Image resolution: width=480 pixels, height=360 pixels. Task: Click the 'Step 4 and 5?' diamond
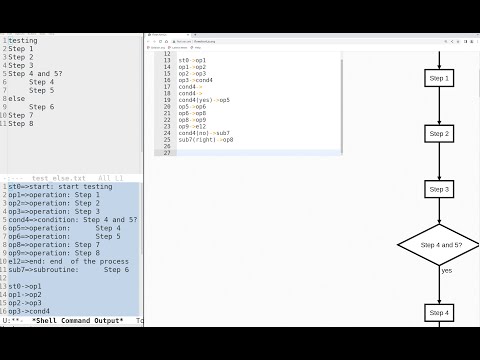point(439,245)
